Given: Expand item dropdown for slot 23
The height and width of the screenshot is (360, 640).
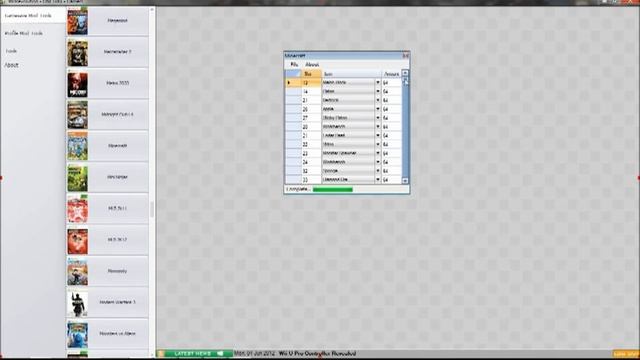Looking at the screenshot, I should [378, 153].
